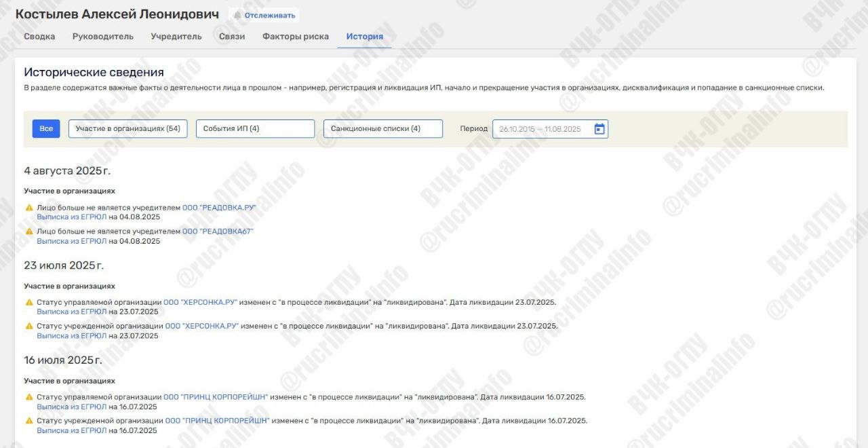Click warning icon beside ООО "РЕАДОВКА67" entry

[x=29, y=231]
